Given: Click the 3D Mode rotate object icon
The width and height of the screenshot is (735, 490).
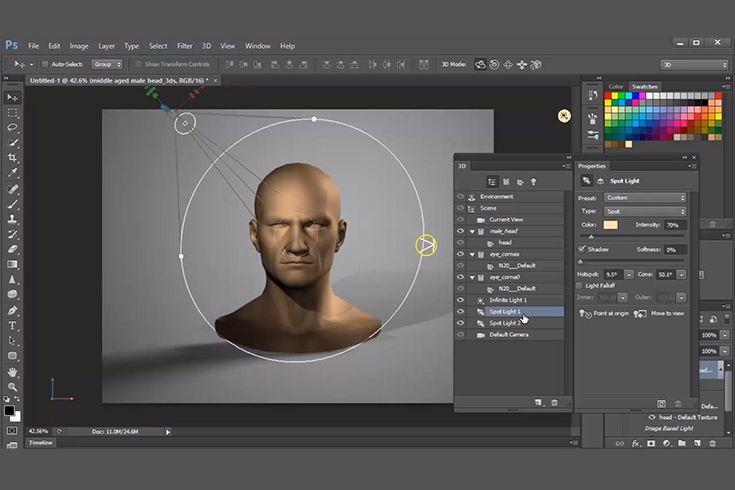Looking at the screenshot, I should click(481, 64).
